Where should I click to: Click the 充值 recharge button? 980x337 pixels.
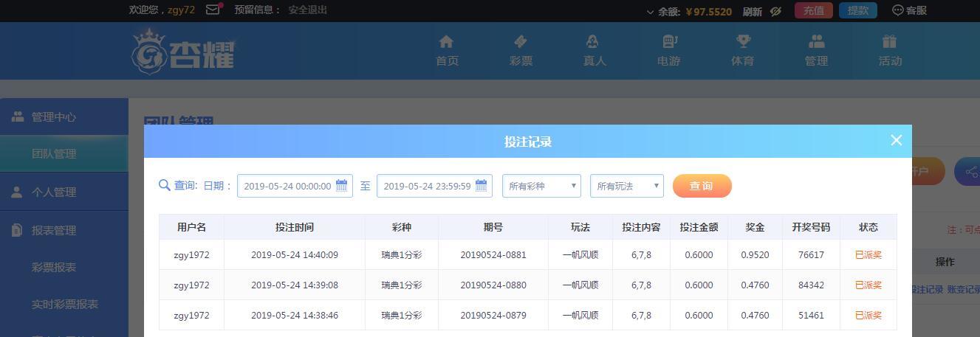tap(814, 10)
